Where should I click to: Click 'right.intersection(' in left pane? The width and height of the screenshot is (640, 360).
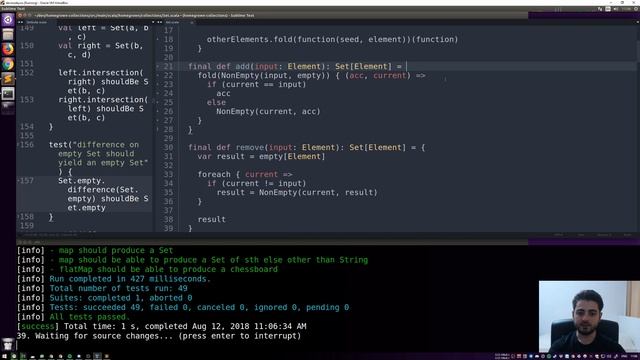coord(103,100)
